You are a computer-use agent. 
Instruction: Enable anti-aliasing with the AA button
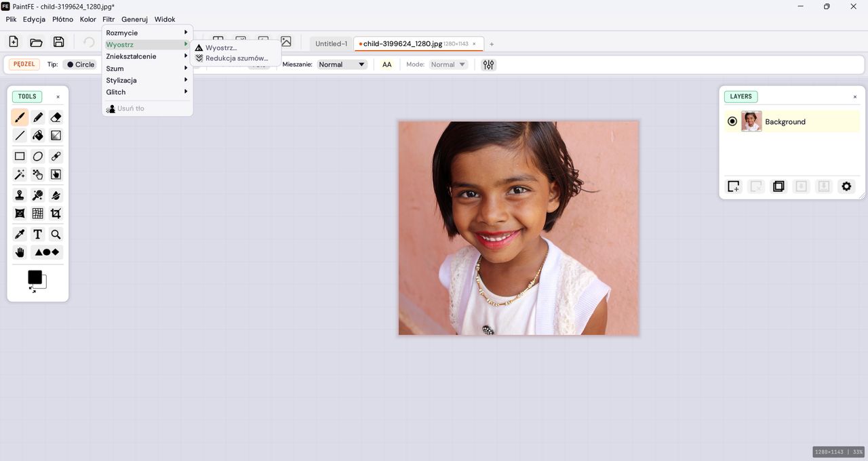387,64
